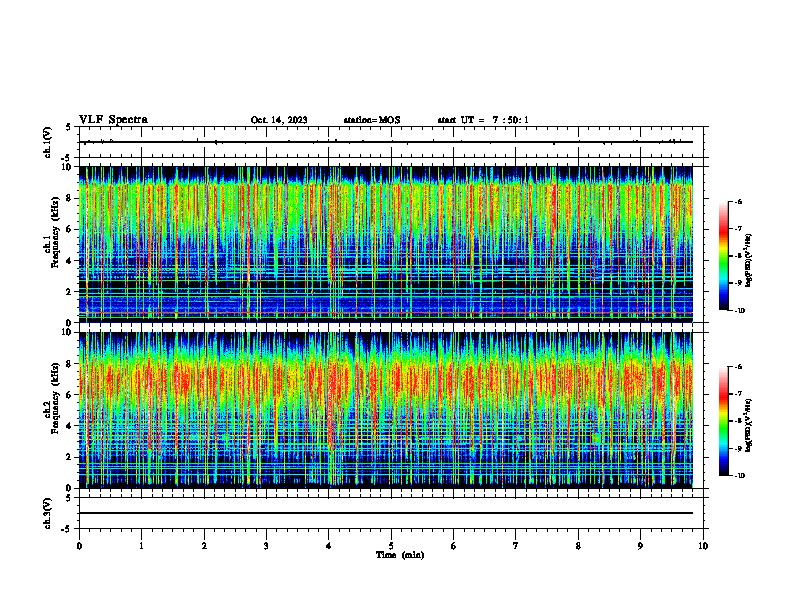Click time axis tick label "0"

tap(79, 546)
